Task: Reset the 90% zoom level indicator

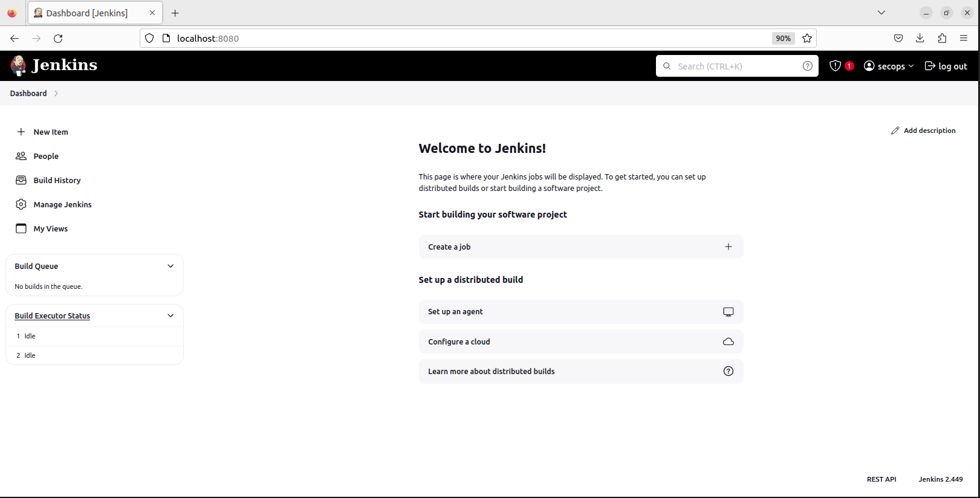Action: (783, 38)
